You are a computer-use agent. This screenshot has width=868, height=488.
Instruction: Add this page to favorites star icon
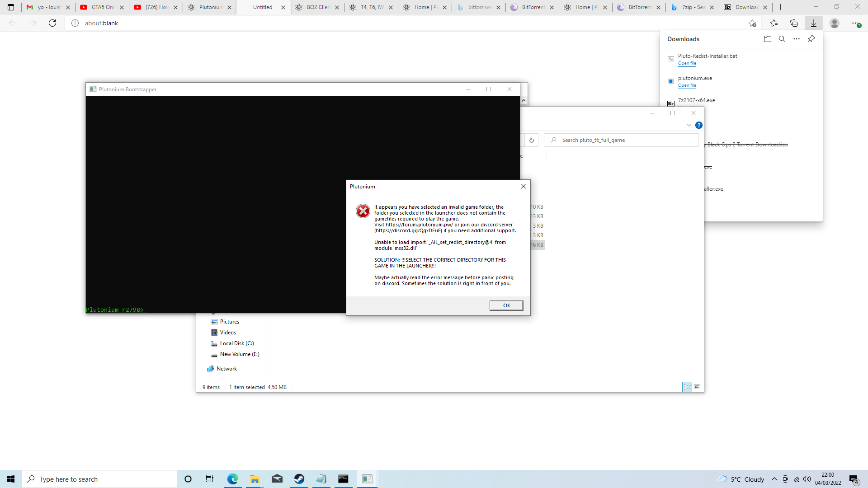[x=752, y=23]
